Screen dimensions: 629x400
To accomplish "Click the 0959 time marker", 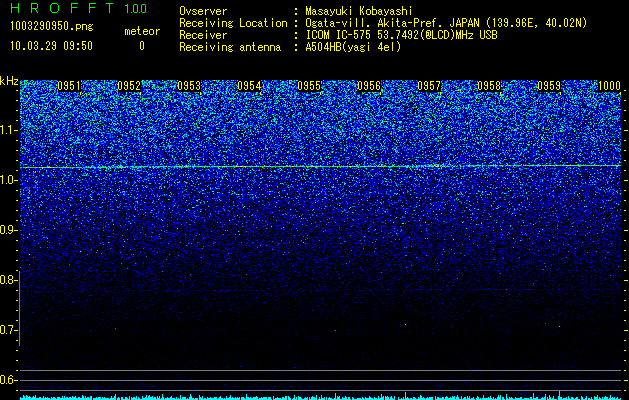I will tap(549, 86).
